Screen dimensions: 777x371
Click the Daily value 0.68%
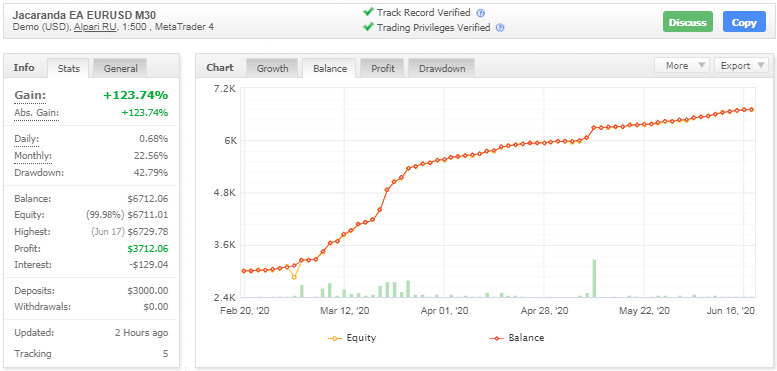coord(154,139)
